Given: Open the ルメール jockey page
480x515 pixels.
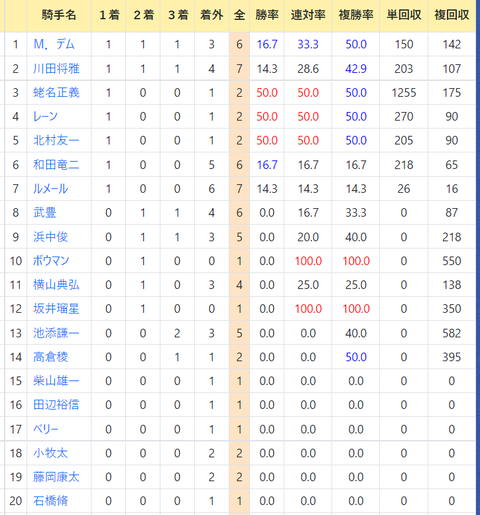Looking at the screenshot, I should (x=51, y=189).
